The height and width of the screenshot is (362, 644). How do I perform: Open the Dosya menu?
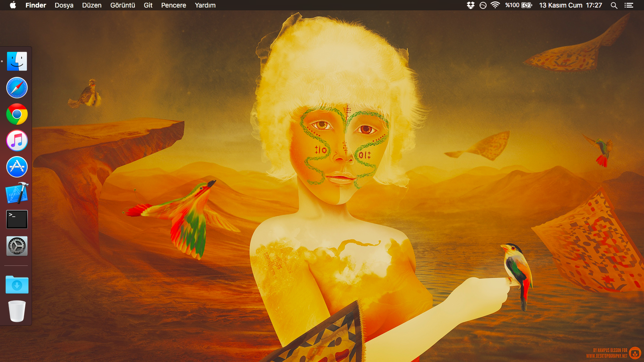click(64, 5)
